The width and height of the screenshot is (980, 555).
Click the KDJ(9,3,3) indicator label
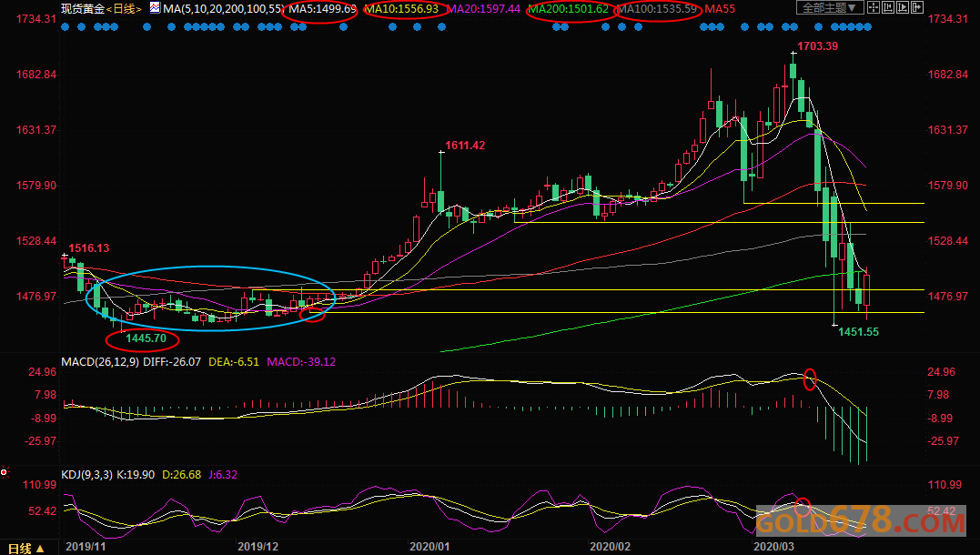pos(86,475)
